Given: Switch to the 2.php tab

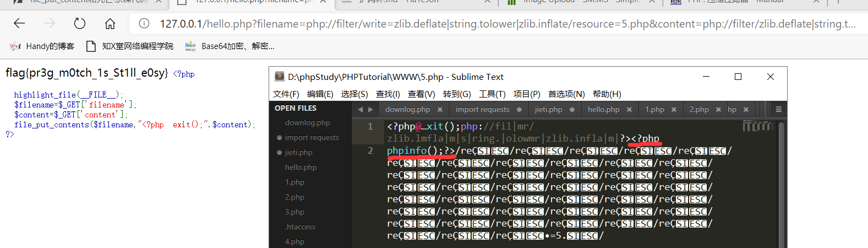Looking at the screenshot, I should point(699,109).
